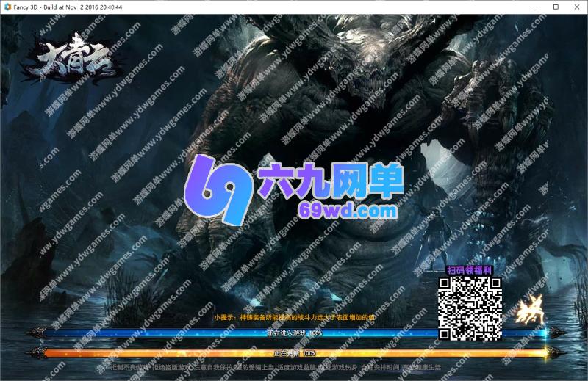Click the golden calligraphy emblem beside QR code

point(529,310)
